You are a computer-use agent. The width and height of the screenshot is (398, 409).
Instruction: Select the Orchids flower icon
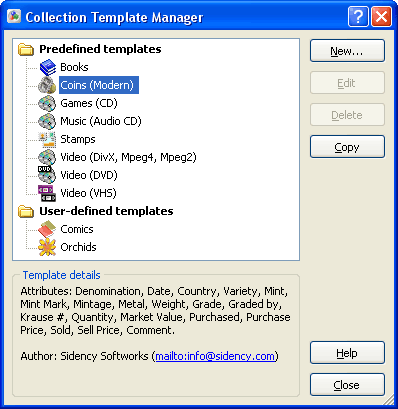pyautogui.click(x=47, y=247)
